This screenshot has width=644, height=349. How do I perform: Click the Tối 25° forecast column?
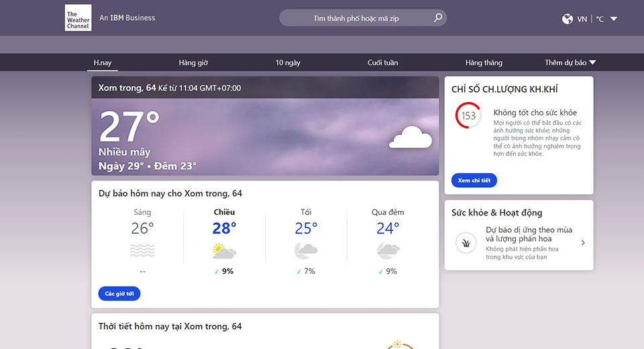(x=306, y=242)
